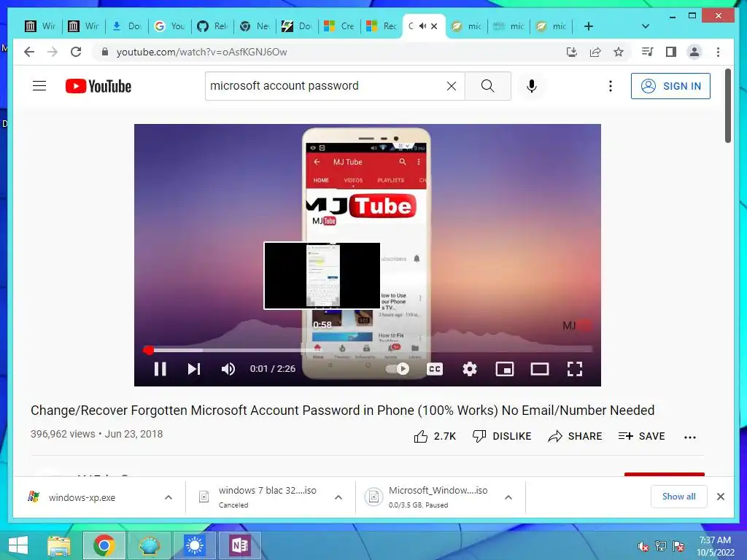Expand Microsoft_Window iso download options
747x560 pixels.
click(508, 497)
